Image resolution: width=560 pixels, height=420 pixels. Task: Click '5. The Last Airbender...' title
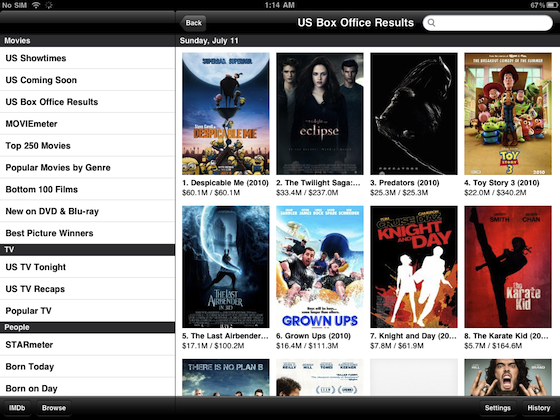(x=225, y=336)
